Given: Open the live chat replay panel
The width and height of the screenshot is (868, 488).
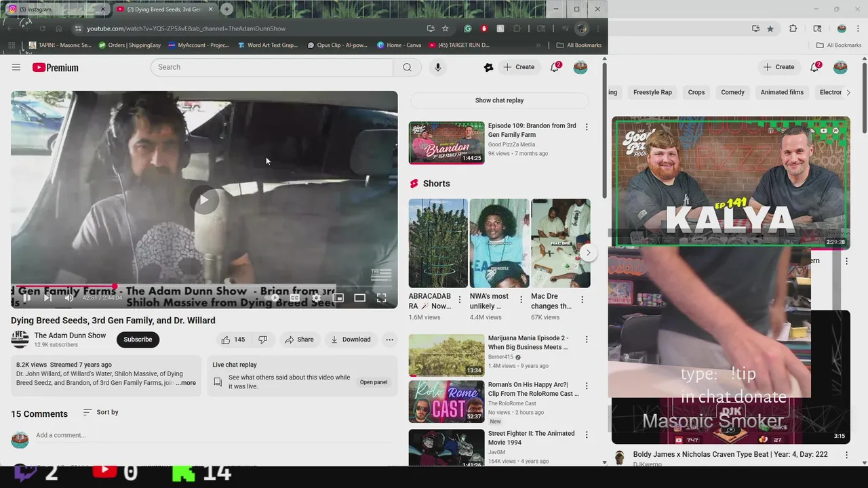Looking at the screenshot, I should tap(374, 382).
